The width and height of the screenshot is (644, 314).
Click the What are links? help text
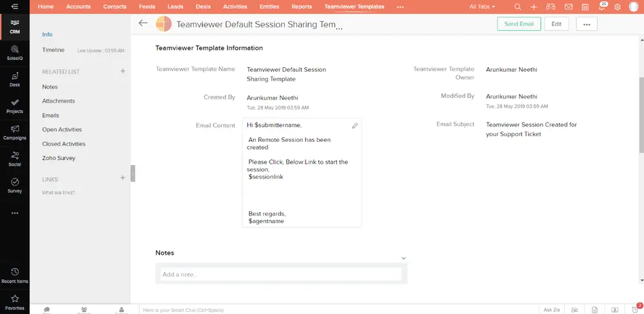58,192
